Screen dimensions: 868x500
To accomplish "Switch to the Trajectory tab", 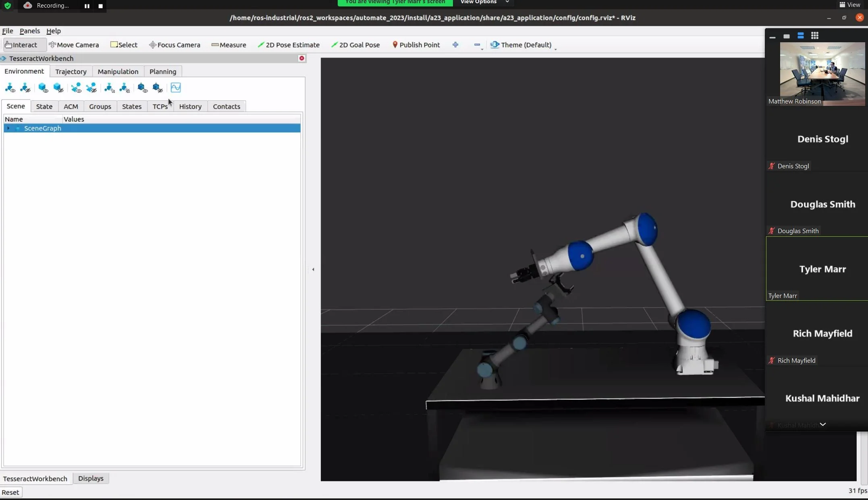I will tap(71, 71).
